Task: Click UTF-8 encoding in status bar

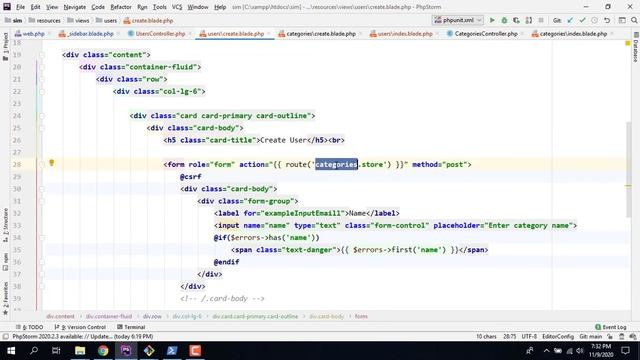Action: (529, 337)
